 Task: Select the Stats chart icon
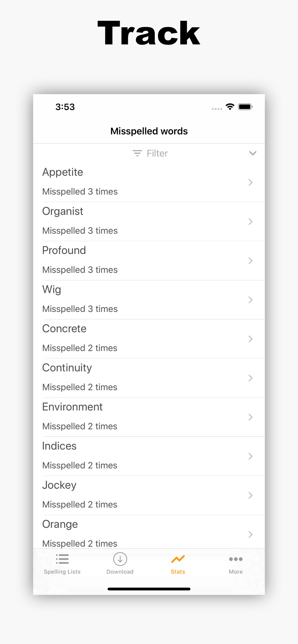tap(178, 559)
